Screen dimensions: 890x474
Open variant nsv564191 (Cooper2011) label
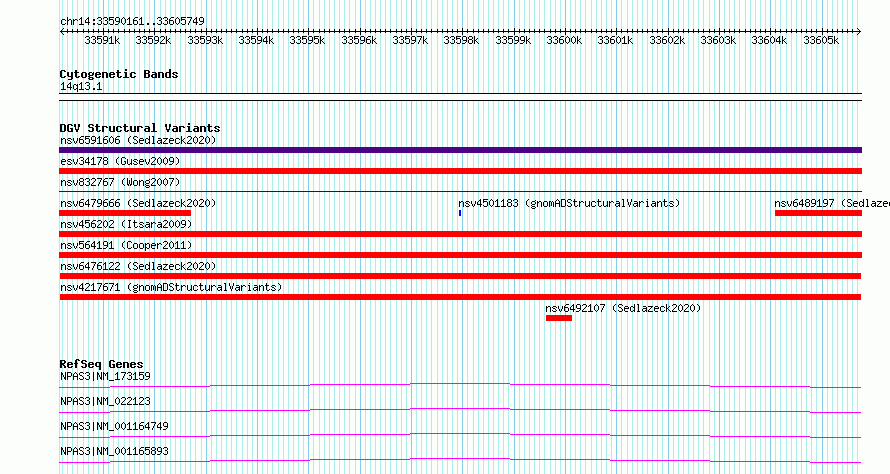126,245
